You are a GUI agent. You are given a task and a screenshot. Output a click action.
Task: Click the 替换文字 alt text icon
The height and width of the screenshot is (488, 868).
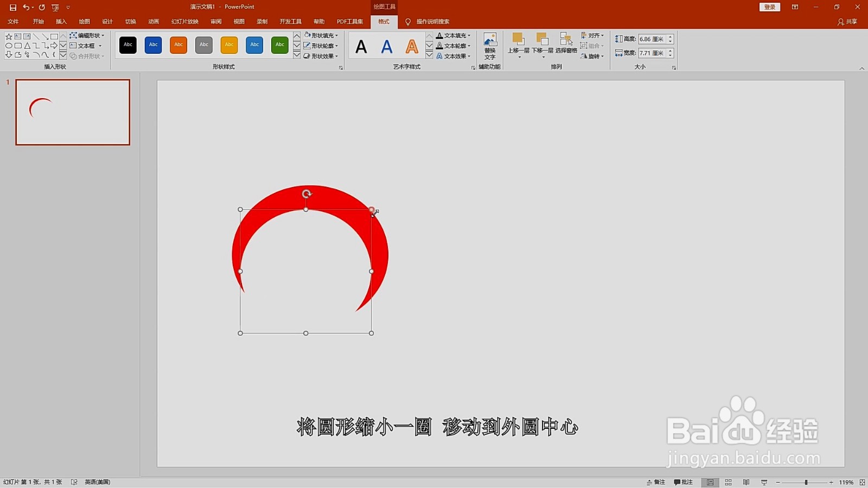tap(490, 47)
